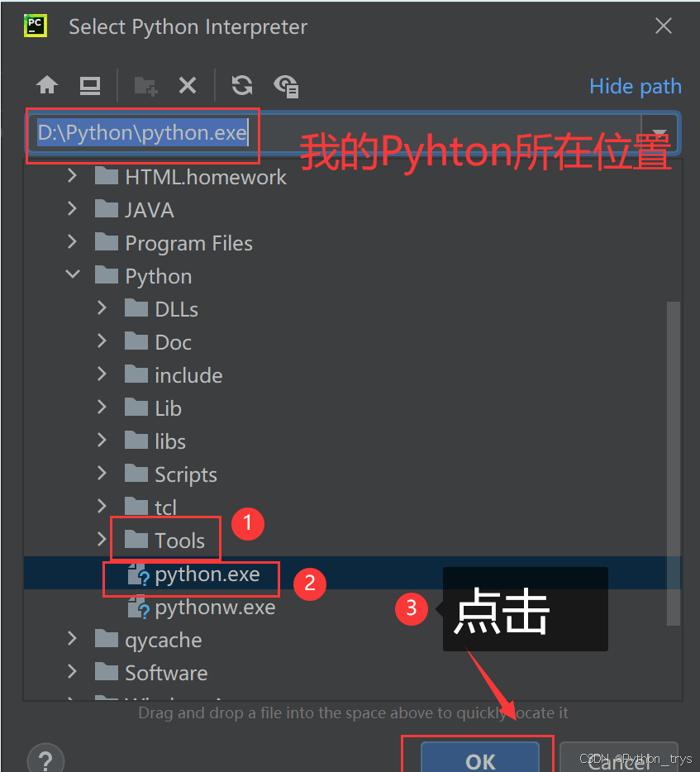This screenshot has width=700, height=772.
Task: Click the Python folder icon
Action: pyautogui.click(x=107, y=274)
